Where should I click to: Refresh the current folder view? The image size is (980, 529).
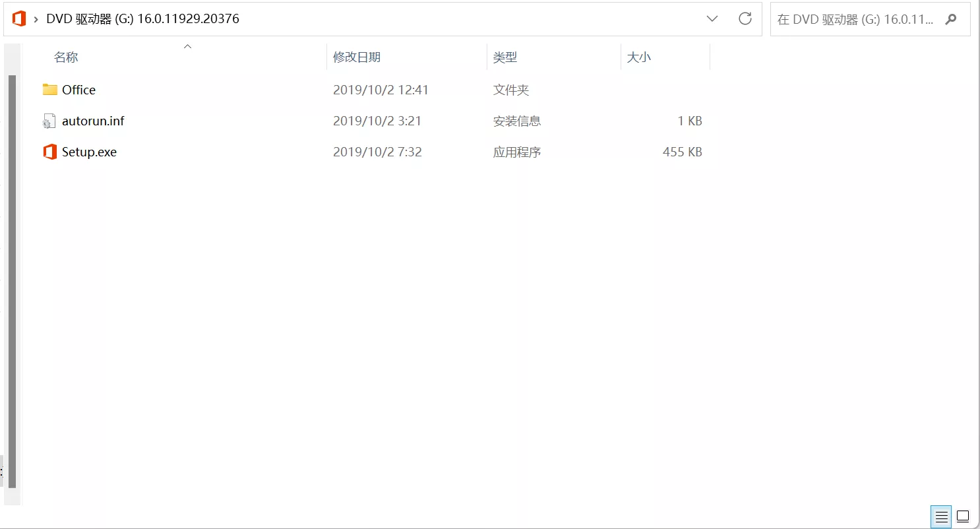point(745,19)
